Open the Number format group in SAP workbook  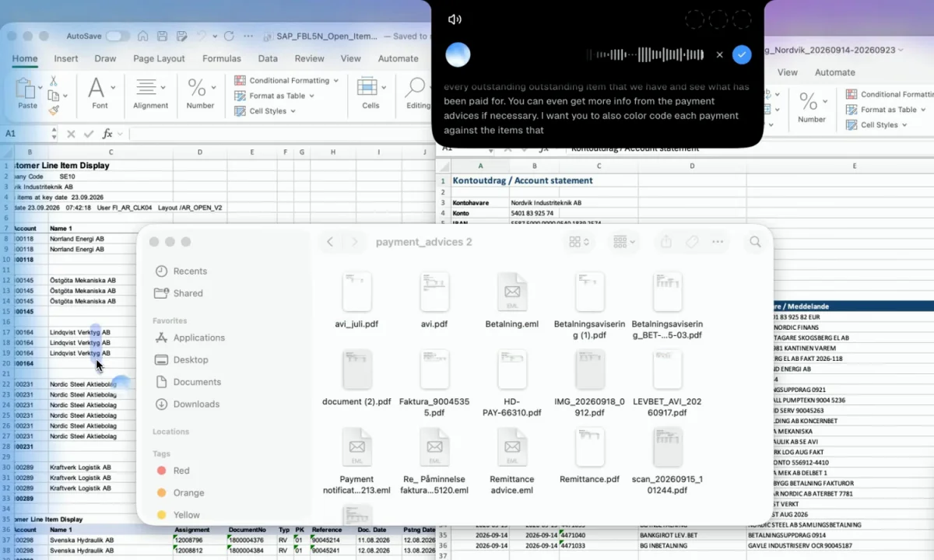tap(200, 93)
